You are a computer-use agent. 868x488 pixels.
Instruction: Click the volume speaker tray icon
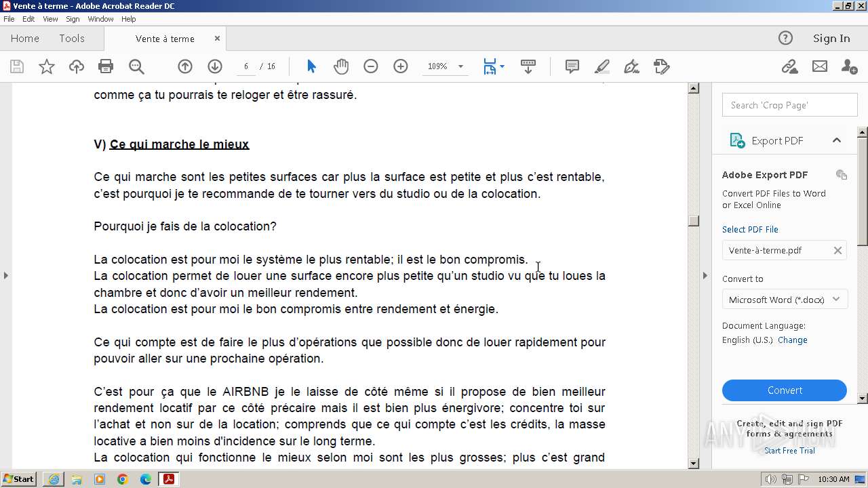(x=771, y=479)
